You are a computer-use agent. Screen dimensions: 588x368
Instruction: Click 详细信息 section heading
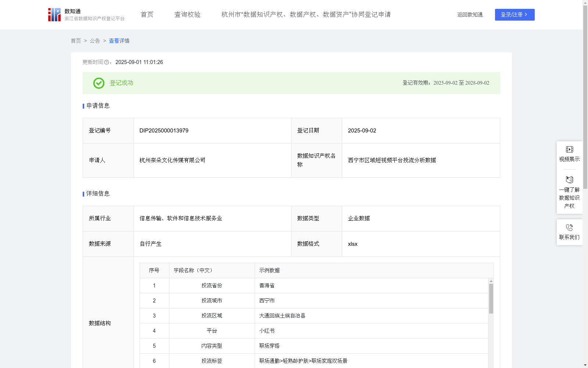pos(98,194)
